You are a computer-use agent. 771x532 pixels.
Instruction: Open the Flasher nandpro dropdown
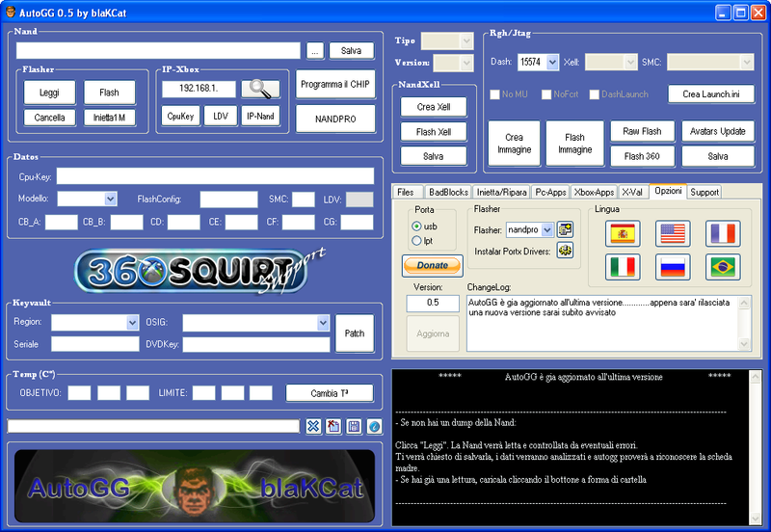pos(547,229)
